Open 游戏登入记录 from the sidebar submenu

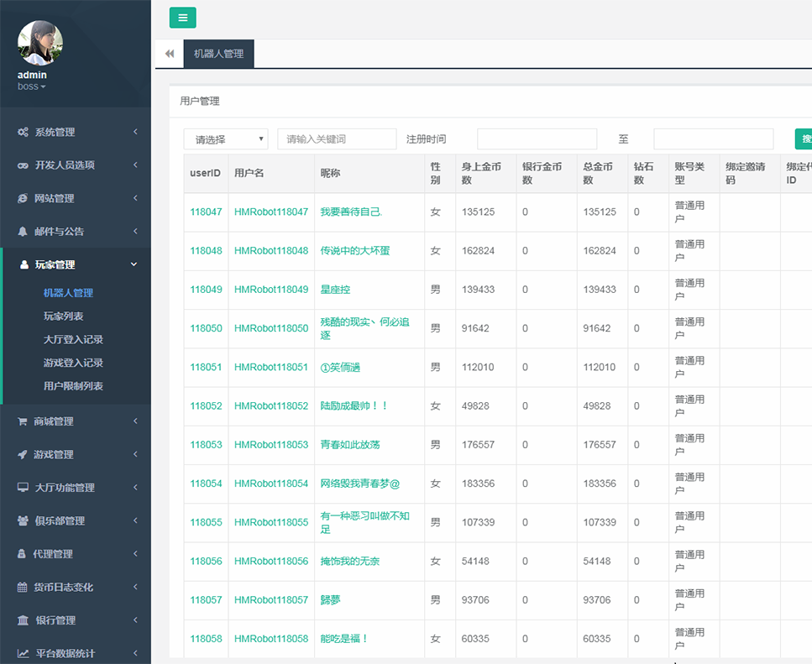(73, 363)
